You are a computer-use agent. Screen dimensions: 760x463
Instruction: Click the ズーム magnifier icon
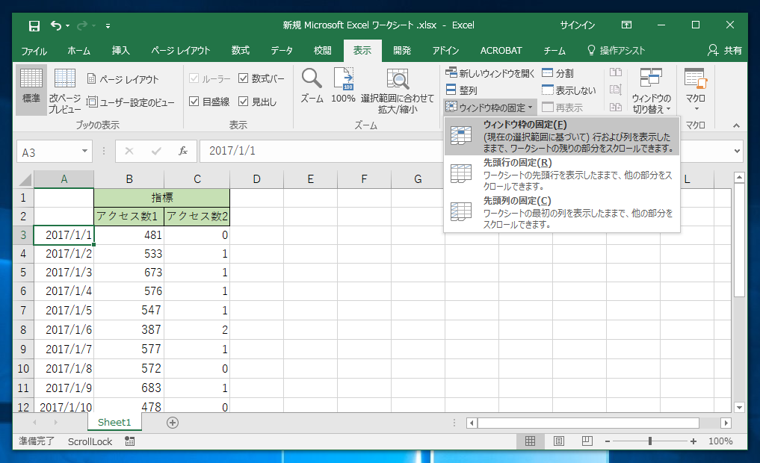(312, 85)
